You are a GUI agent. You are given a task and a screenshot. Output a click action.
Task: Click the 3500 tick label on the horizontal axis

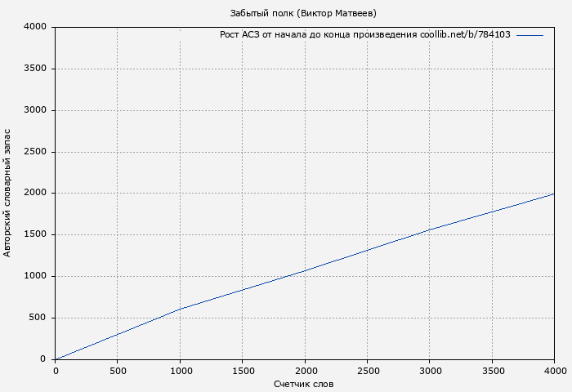pos(492,370)
